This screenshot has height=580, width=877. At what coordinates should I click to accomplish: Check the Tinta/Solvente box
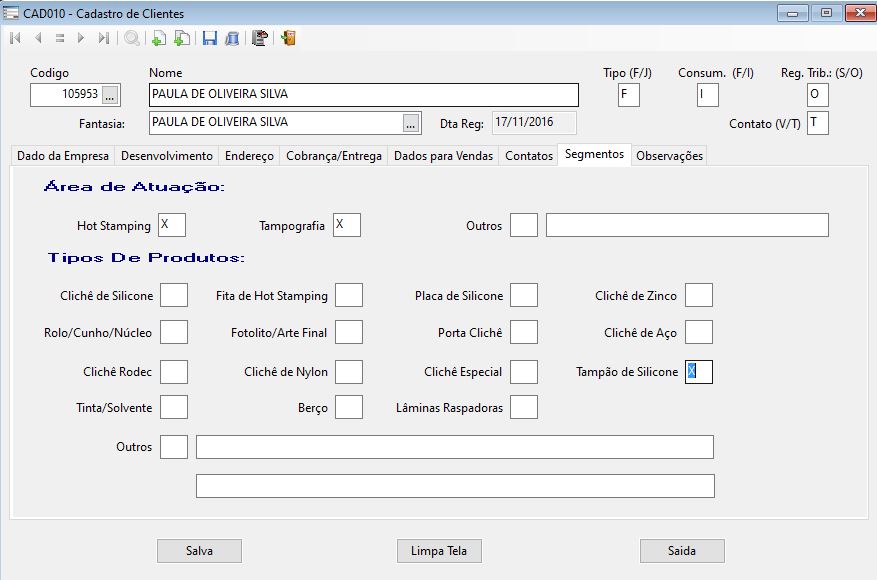174,407
